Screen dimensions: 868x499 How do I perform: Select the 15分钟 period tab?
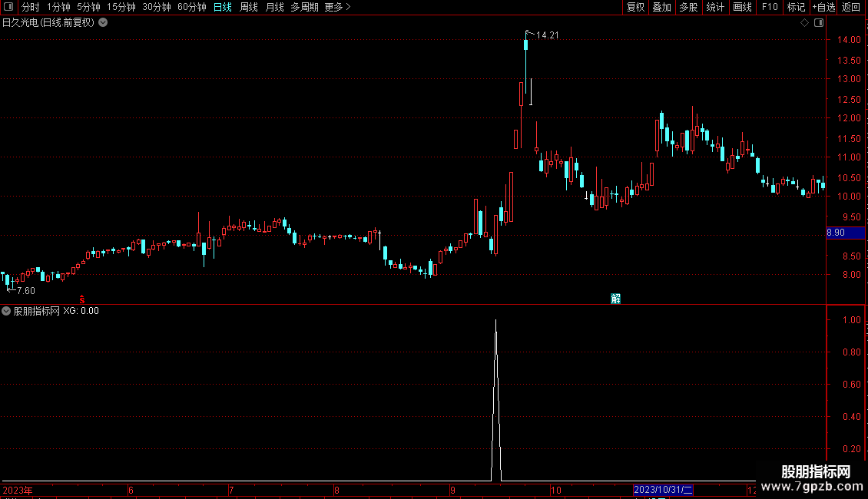point(121,7)
